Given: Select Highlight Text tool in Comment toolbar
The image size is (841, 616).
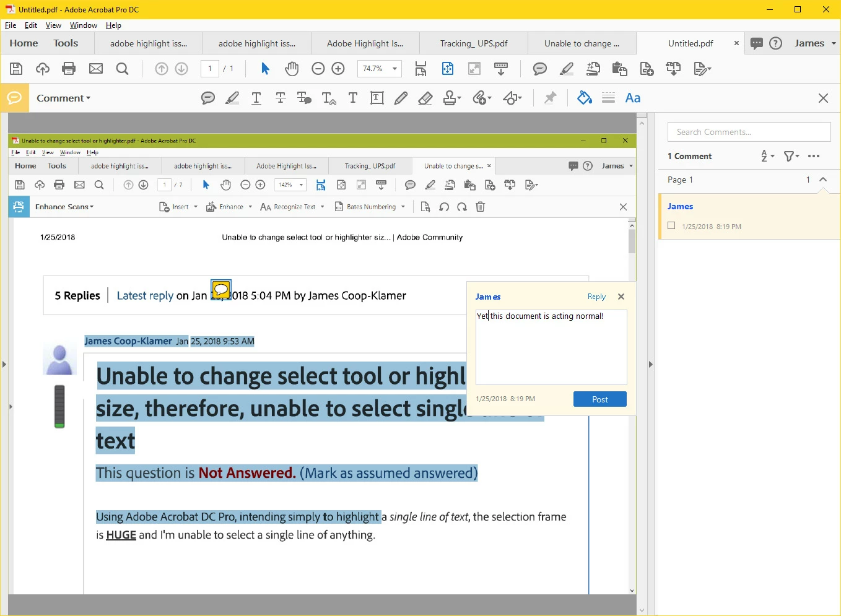Looking at the screenshot, I should pyautogui.click(x=232, y=98).
